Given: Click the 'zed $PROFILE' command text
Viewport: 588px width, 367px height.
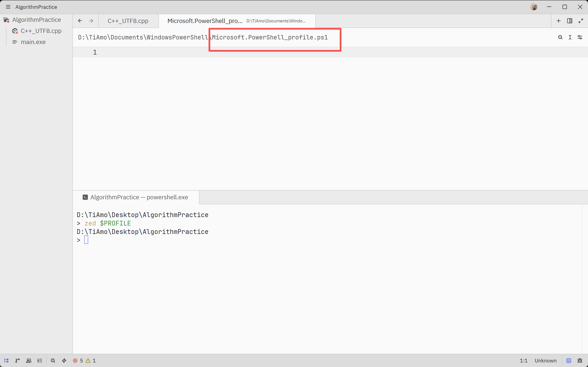Looking at the screenshot, I should coord(108,223).
